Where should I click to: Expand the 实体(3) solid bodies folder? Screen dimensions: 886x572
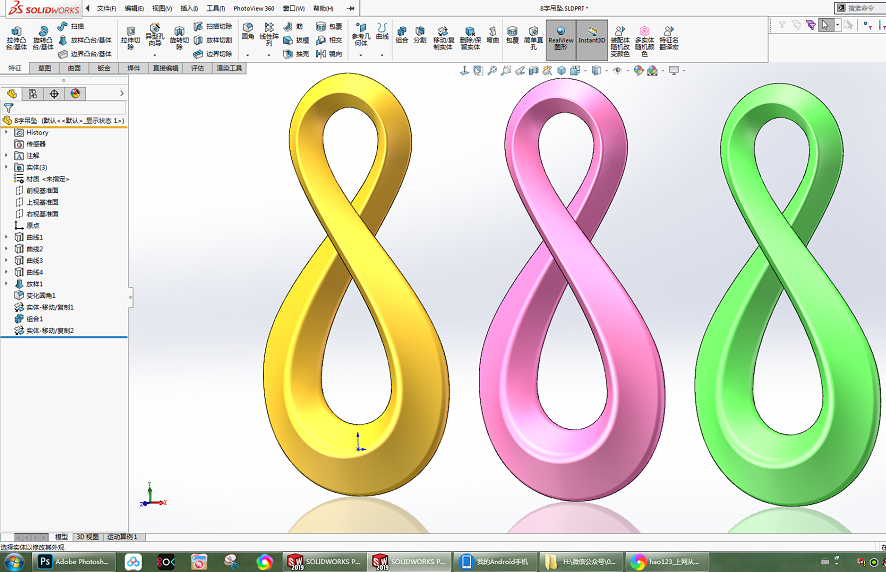(x=7, y=167)
